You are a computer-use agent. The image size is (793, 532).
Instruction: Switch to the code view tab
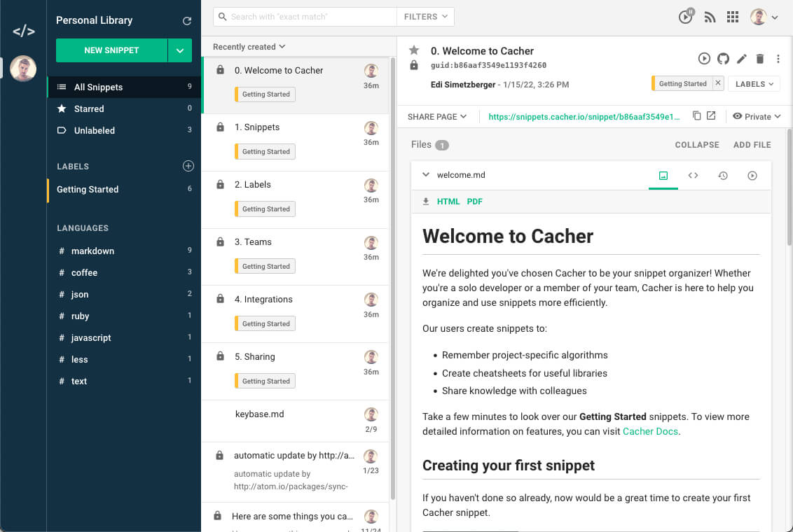[x=693, y=175]
